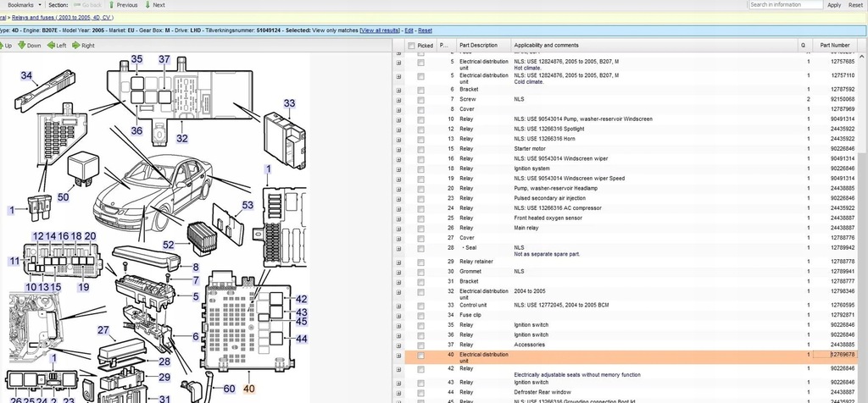Image resolution: width=868 pixels, height=403 pixels.
Task: Check the box for Fuse clip row
Action: coord(420,316)
